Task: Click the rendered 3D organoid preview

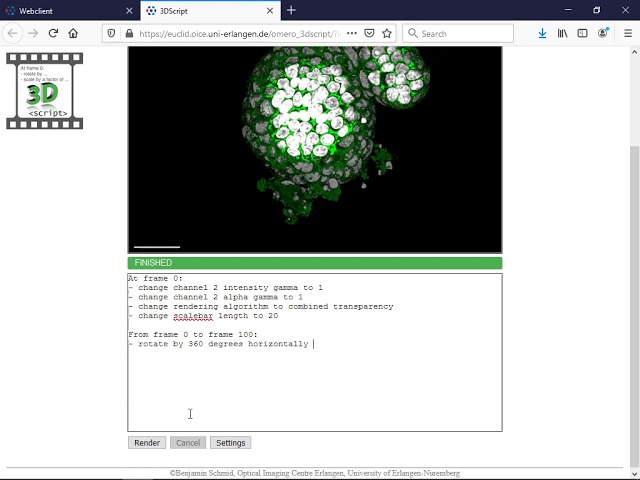Action: [x=315, y=150]
